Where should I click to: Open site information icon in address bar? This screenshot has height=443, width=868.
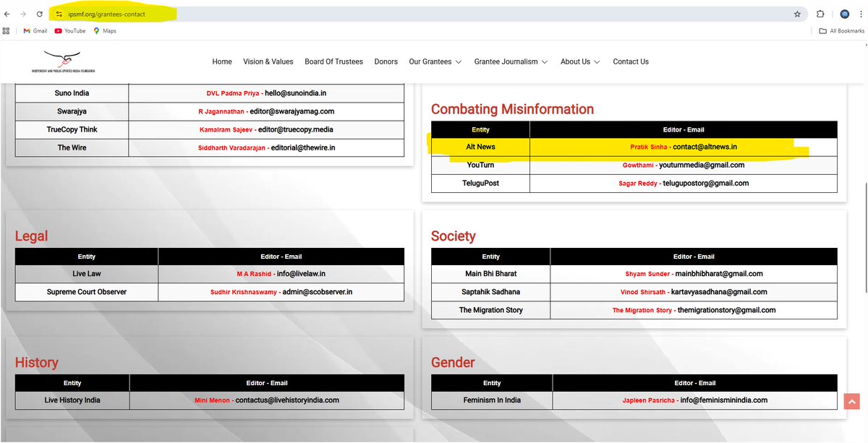point(59,14)
